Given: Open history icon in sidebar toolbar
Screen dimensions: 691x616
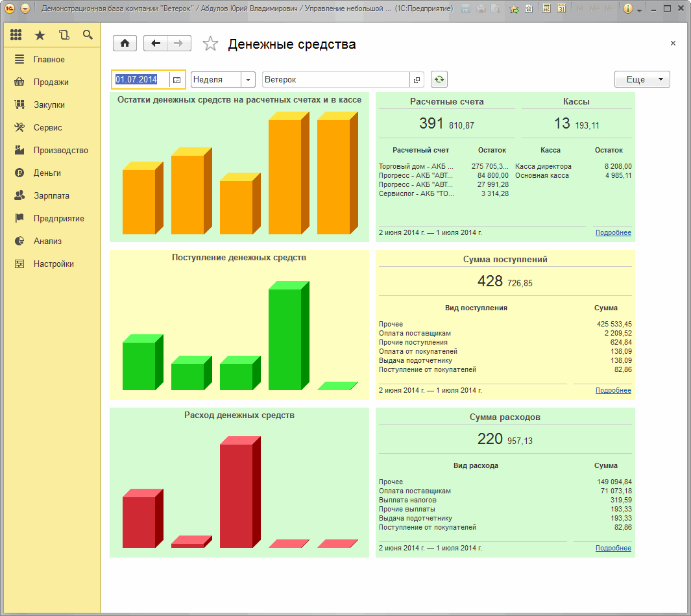Looking at the screenshot, I should [64, 35].
